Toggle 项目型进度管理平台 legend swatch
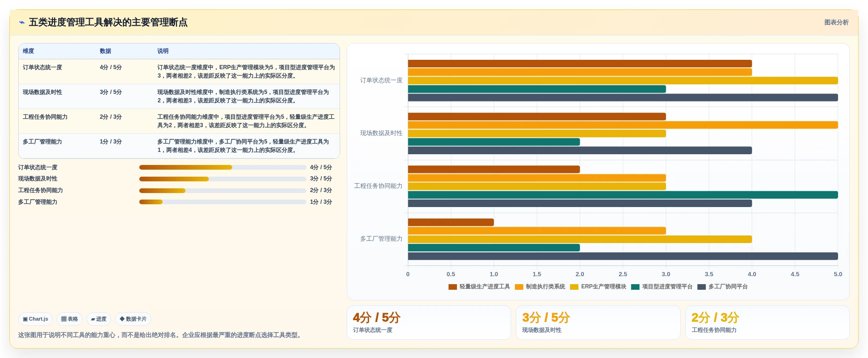Viewport: 868px width, 358px height. tap(635, 287)
